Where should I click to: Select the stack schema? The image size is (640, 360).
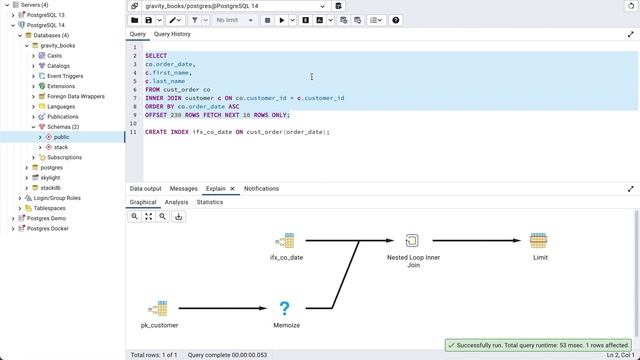(61, 147)
